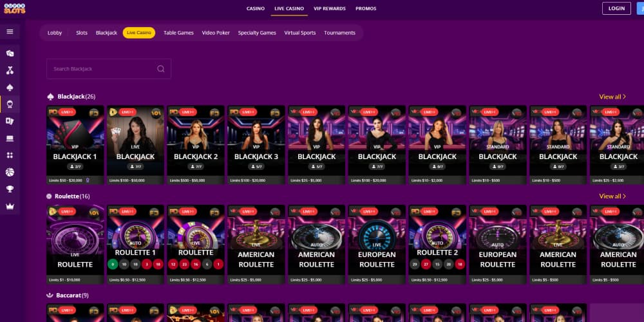Select the spade Blackjack icon in sidebar
The image size is (644, 322).
[10, 88]
